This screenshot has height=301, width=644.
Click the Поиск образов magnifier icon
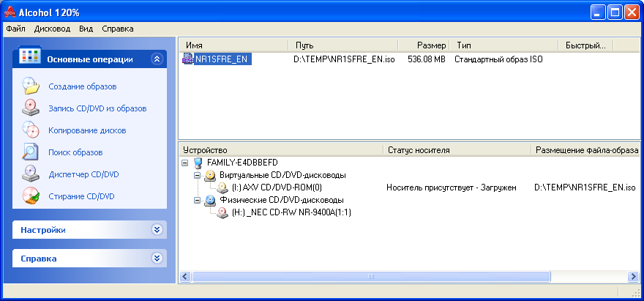pyautogui.click(x=31, y=152)
